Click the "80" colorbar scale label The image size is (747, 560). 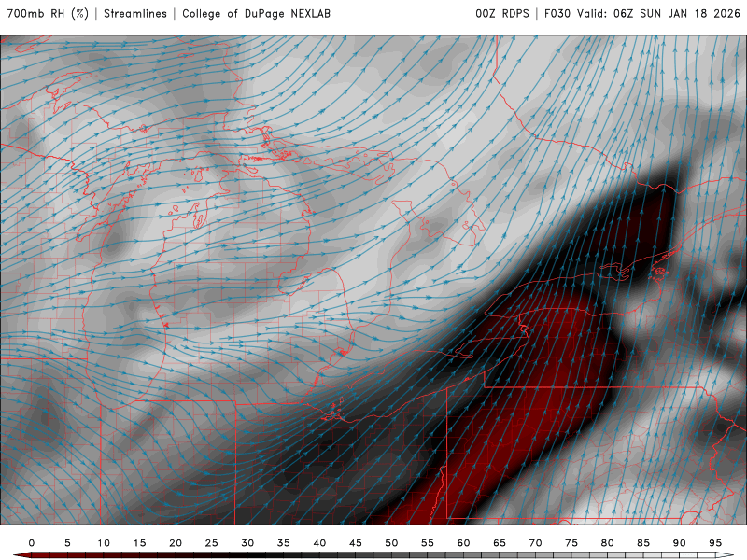[x=608, y=543]
